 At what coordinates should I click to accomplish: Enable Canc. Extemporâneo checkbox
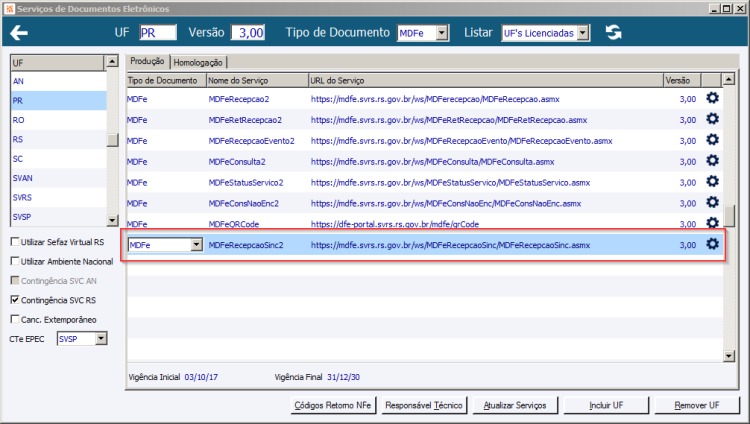15,319
